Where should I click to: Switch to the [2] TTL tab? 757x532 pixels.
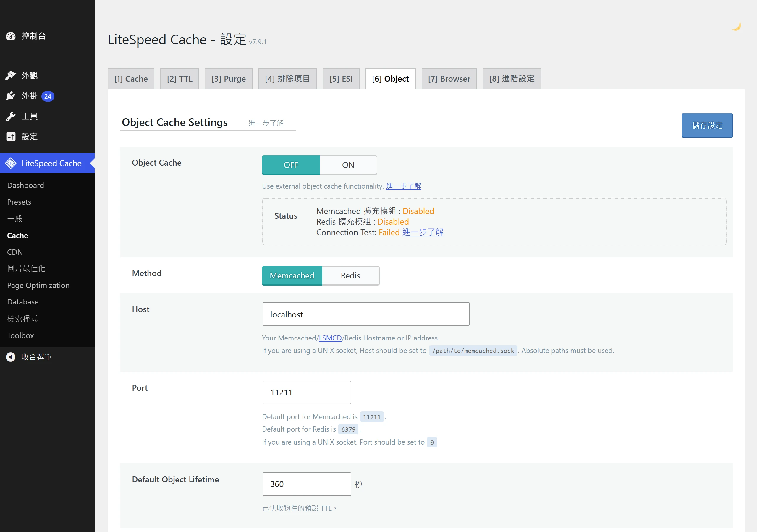coord(179,79)
